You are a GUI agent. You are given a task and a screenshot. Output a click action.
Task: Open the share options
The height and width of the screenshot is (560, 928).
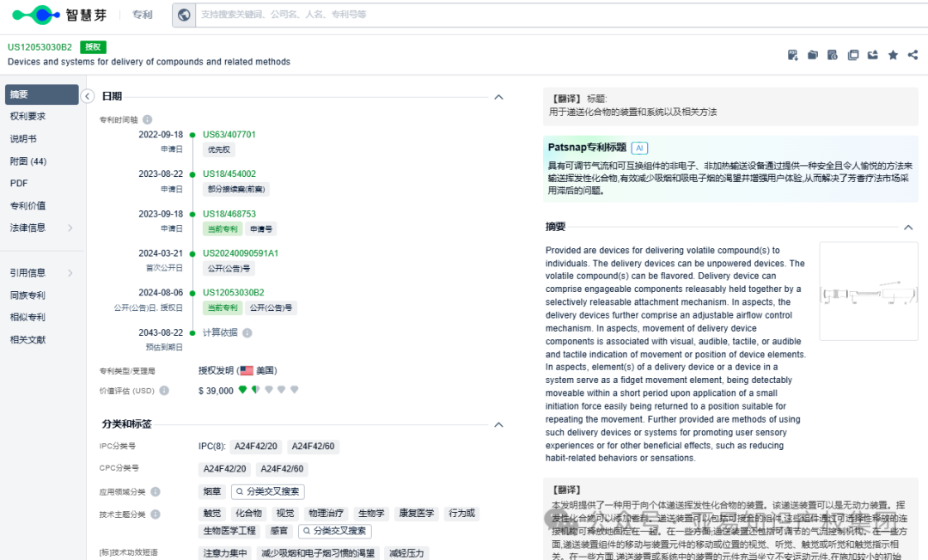(x=913, y=54)
